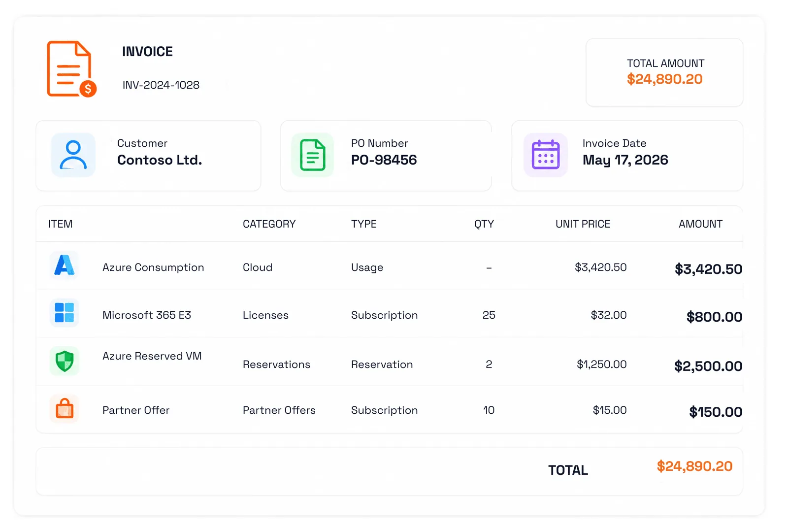
Task: Click the Partner Offer item name
Action: point(136,410)
